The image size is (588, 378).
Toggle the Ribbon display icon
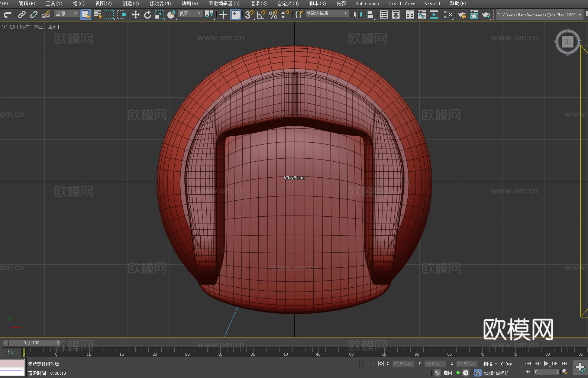pos(410,14)
